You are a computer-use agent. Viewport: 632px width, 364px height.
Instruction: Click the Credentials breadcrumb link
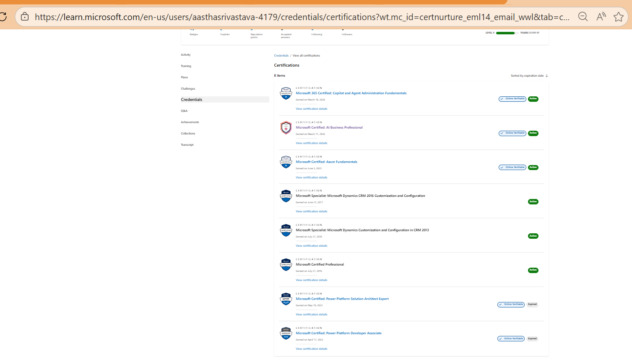point(281,56)
